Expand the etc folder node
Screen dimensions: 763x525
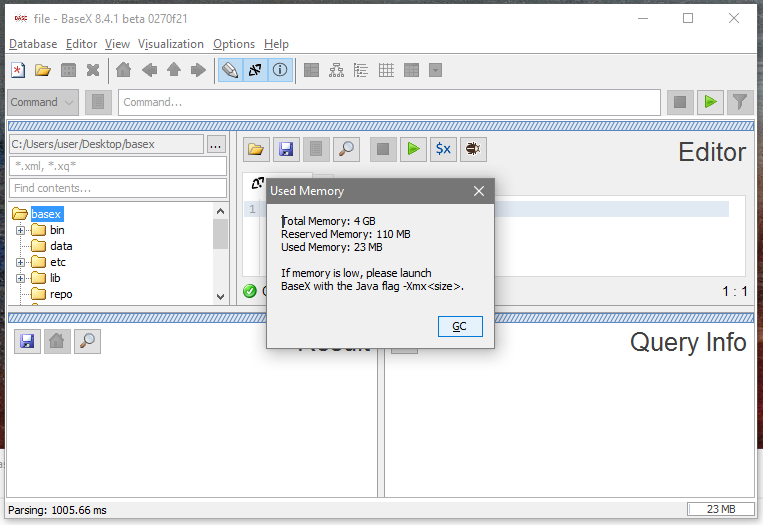(x=20, y=263)
